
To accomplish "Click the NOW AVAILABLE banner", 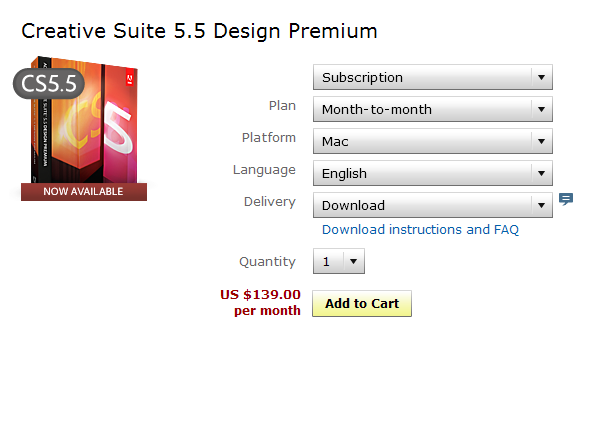I will pyautogui.click(x=84, y=192).
